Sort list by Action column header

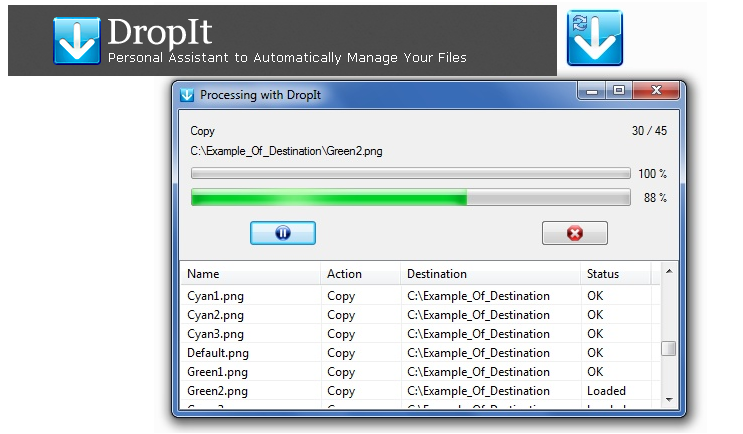(361, 274)
